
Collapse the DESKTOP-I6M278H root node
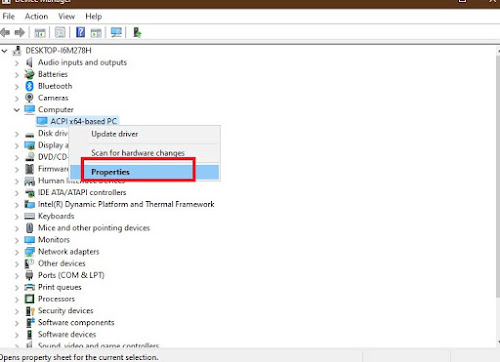pos(4,51)
